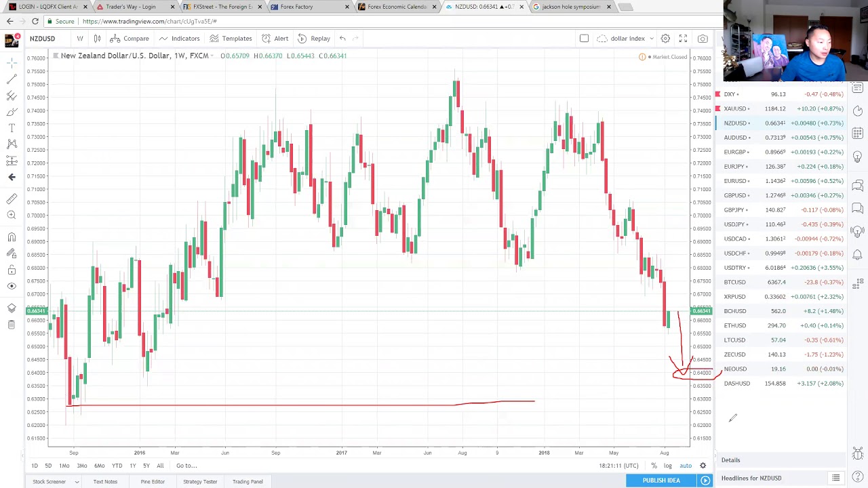Open the object tree layers icon
This screenshot has height=488, width=868.
point(12,308)
